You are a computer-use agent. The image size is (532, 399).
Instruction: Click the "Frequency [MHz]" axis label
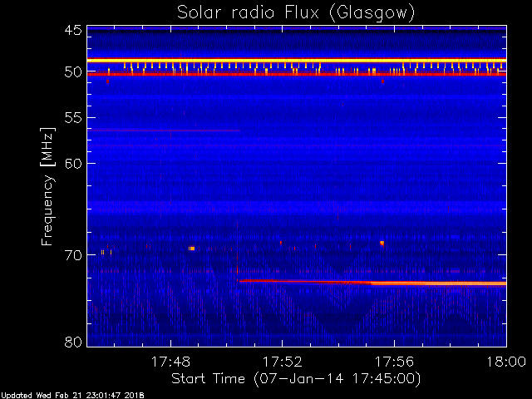click(47, 186)
